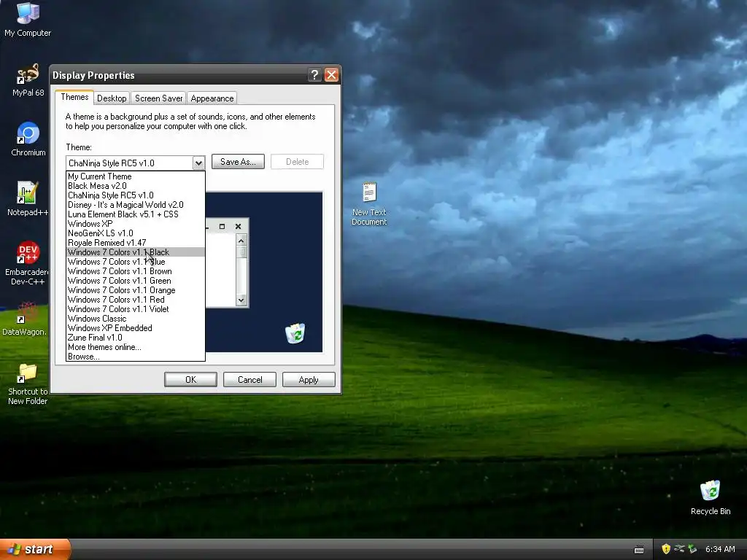Choose Windows 7 Colors v1.1 Black
747x560 pixels.
(136, 252)
